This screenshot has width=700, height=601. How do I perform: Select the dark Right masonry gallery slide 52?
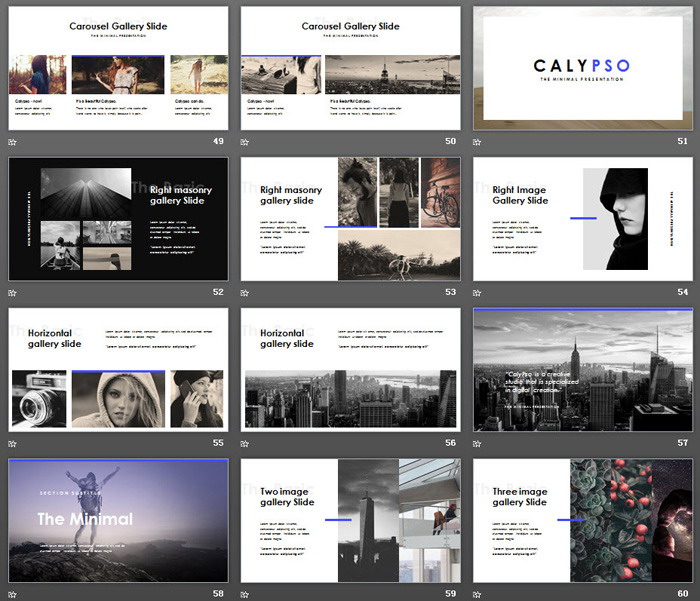[118, 219]
